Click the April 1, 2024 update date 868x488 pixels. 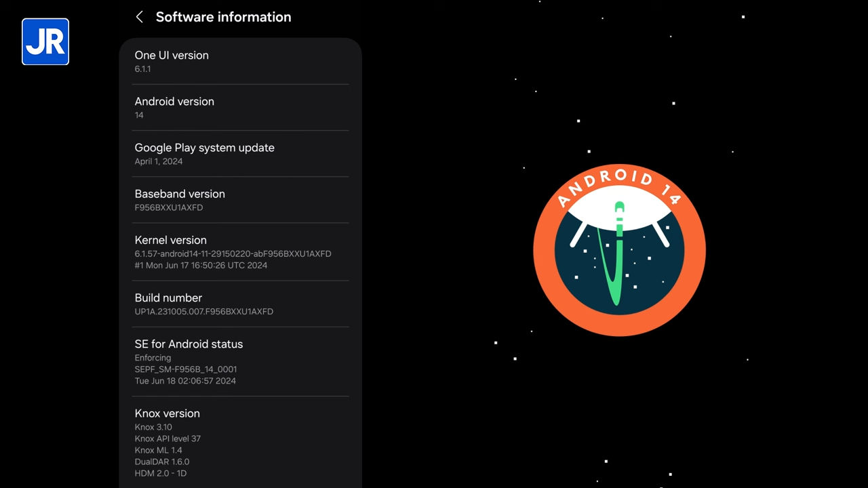158,161
